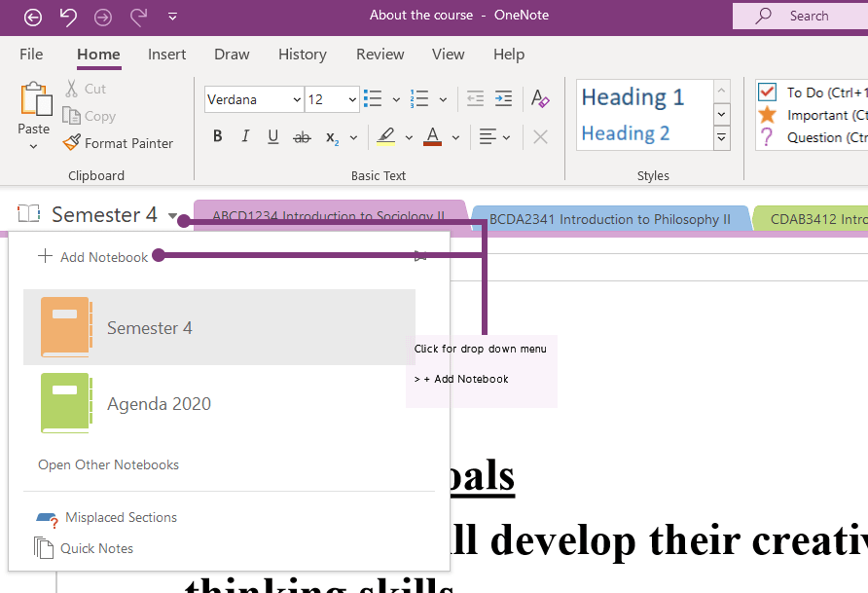Open the BCDA2341 Introduction to Philosophy section

click(610, 218)
